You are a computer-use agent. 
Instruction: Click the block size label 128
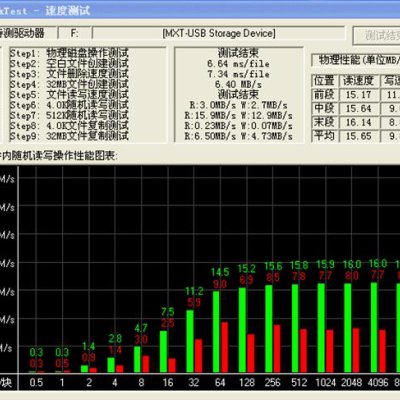[x=247, y=382]
